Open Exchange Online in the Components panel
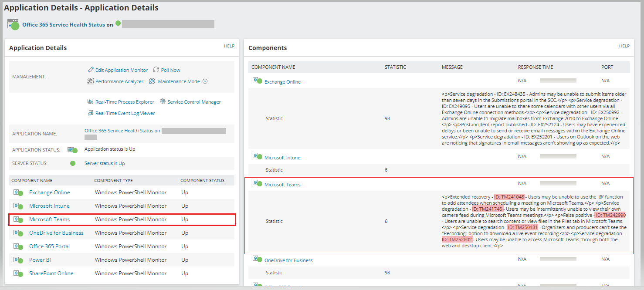Screen dimensions: 644x290 (282, 82)
